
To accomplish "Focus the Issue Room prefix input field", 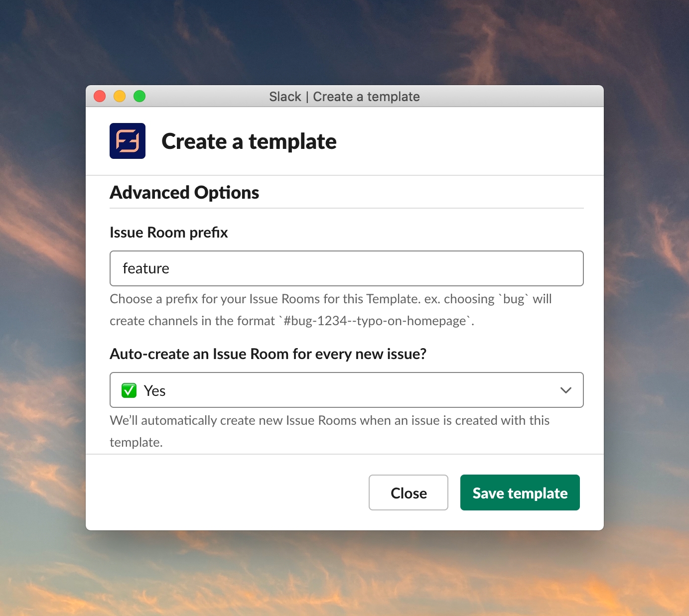I will 346,268.
